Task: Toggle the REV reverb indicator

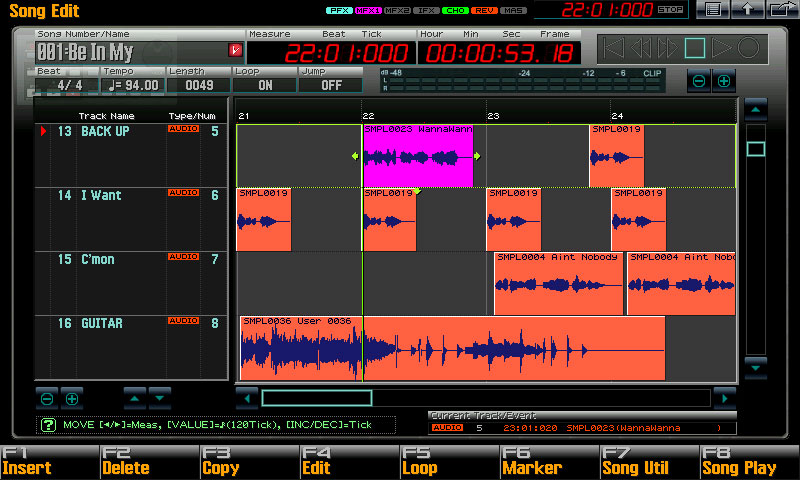Action: click(484, 10)
